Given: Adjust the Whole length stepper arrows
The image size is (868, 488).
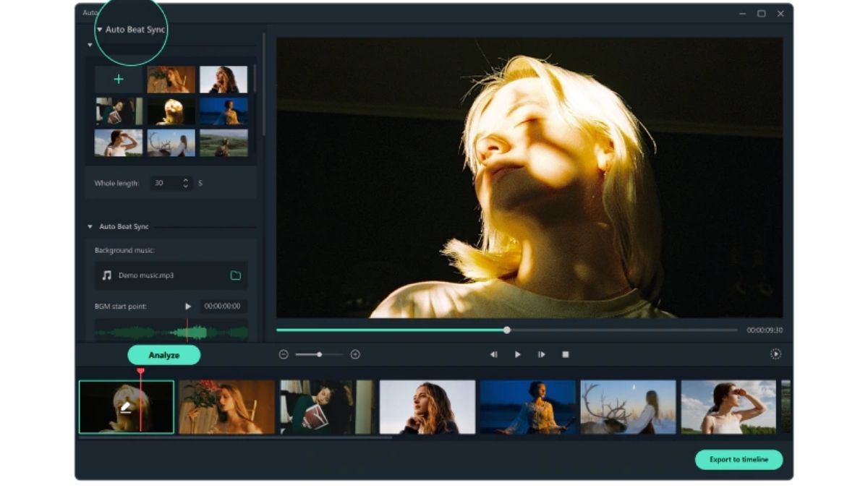Looking at the screenshot, I should (x=186, y=184).
